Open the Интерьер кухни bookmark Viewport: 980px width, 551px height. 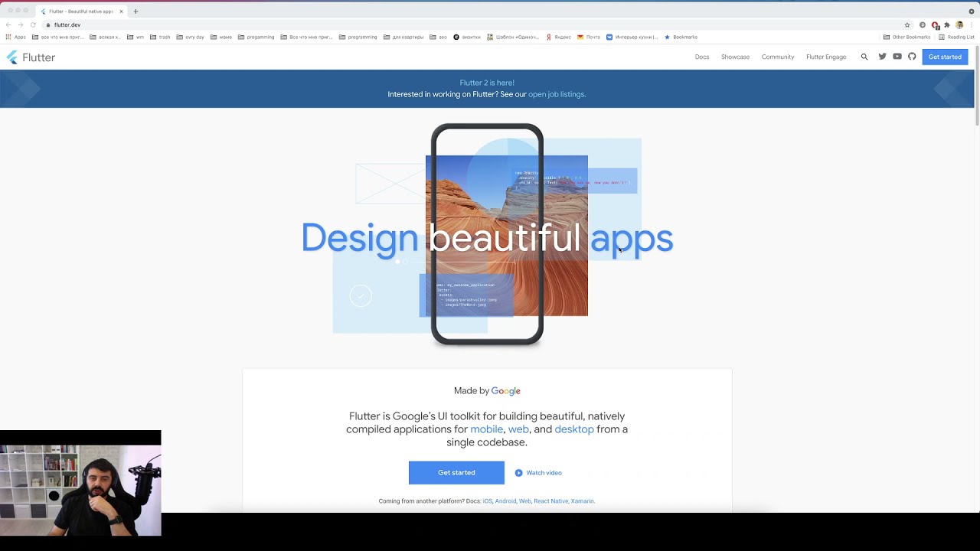tap(632, 37)
